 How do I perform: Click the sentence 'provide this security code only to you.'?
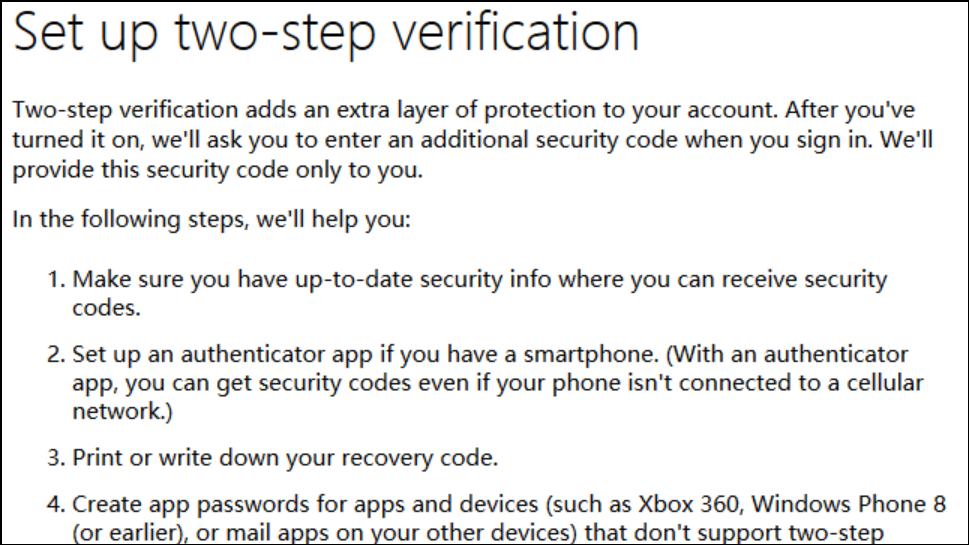pos(218,170)
